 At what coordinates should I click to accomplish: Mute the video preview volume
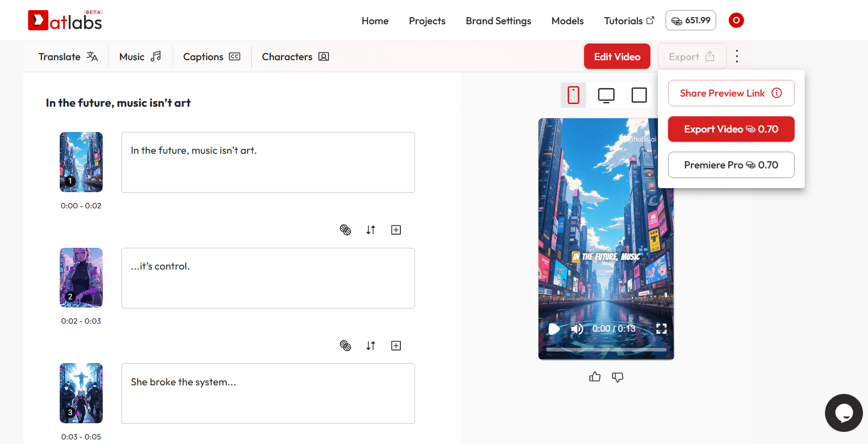point(577,329)
